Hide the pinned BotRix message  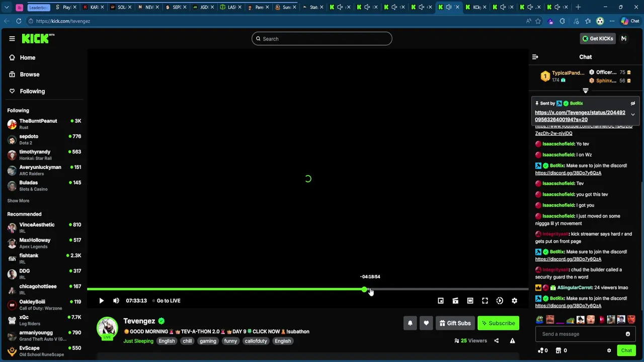633,104
